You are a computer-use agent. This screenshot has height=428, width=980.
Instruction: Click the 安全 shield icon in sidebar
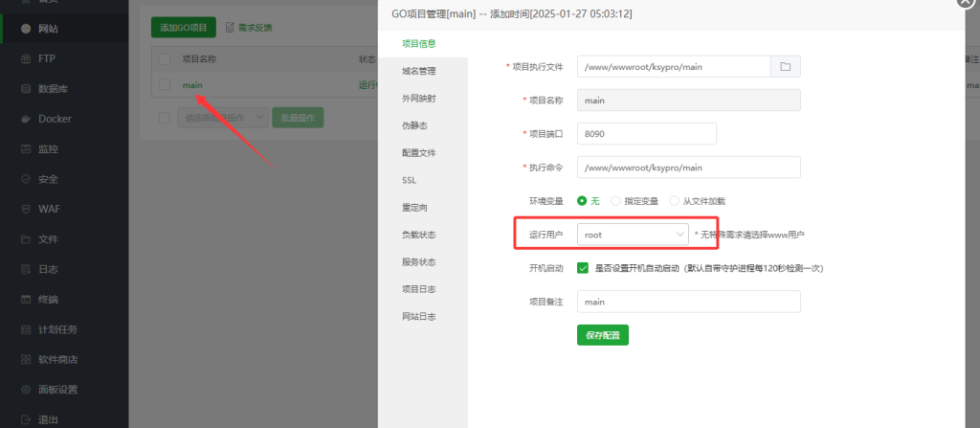[27, 179]
